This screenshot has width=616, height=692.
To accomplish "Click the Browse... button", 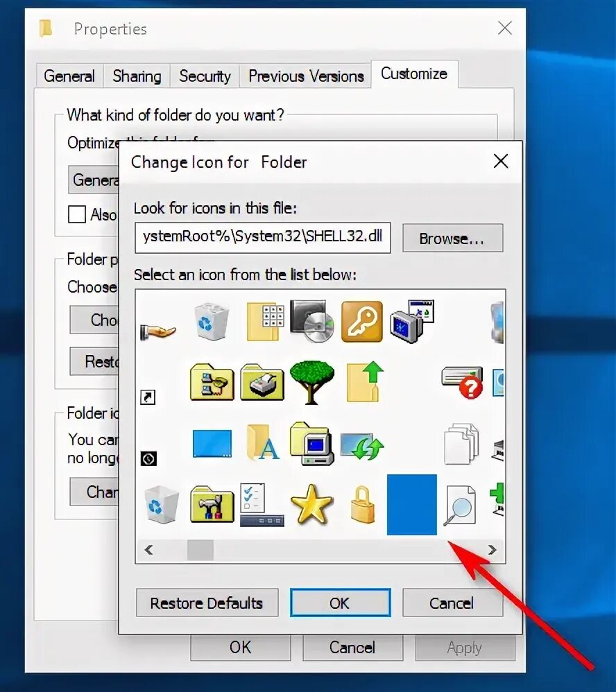I will (x=452, y=239).
